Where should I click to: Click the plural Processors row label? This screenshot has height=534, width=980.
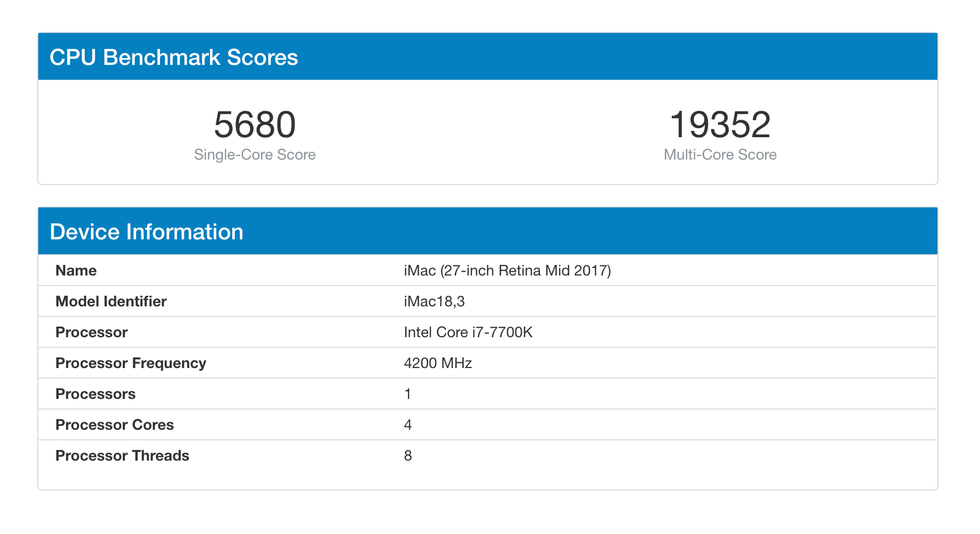coord(96,394)
